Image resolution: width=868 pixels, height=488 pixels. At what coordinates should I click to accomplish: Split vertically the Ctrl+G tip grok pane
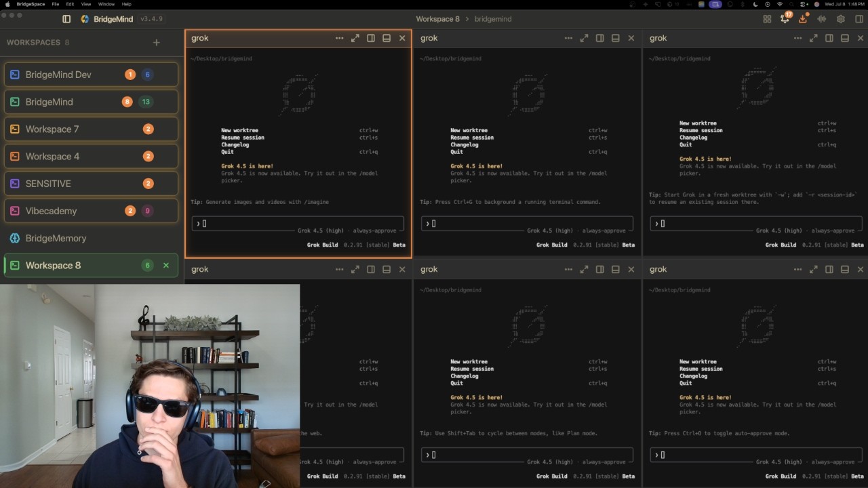[600, 38]
